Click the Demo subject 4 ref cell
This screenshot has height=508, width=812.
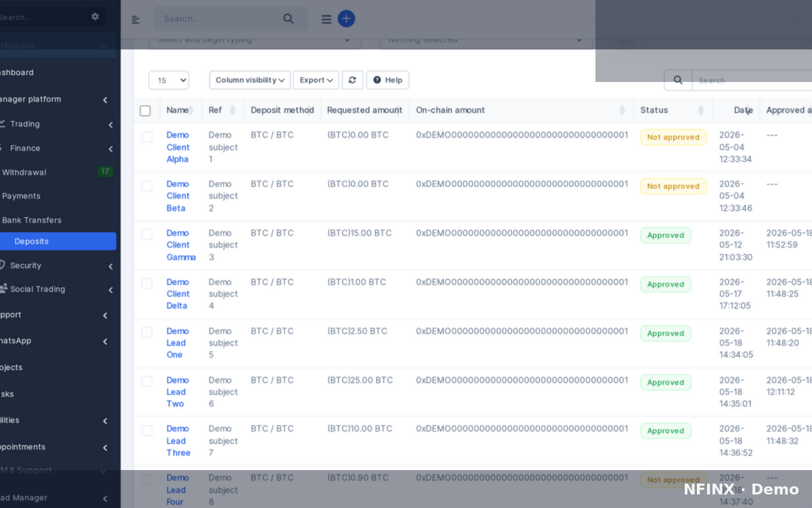(x=223, y=294)
